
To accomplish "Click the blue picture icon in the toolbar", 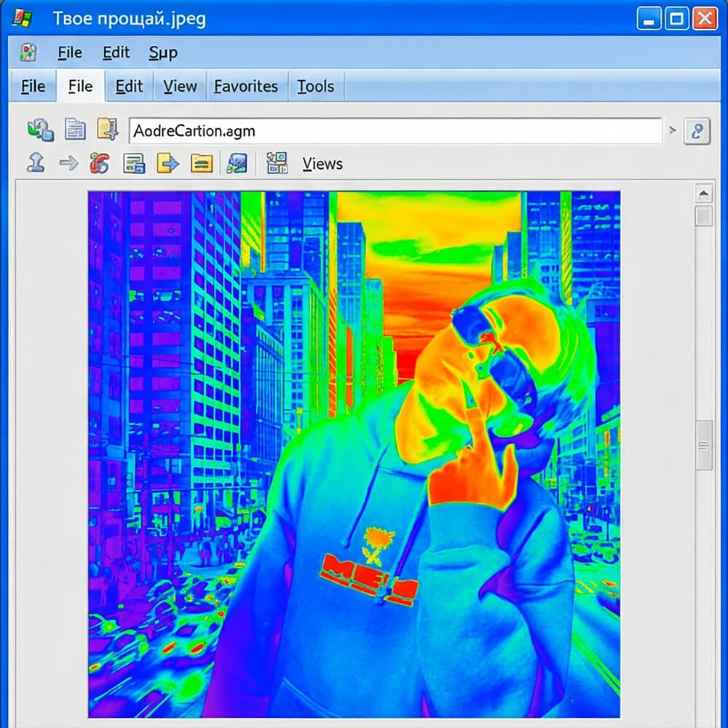I will click(237, 163).
